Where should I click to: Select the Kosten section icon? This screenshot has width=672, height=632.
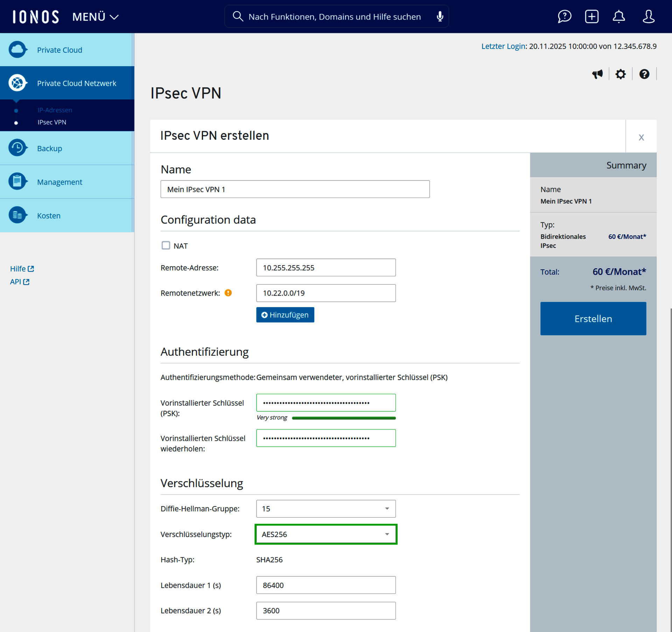coord(17,215)
